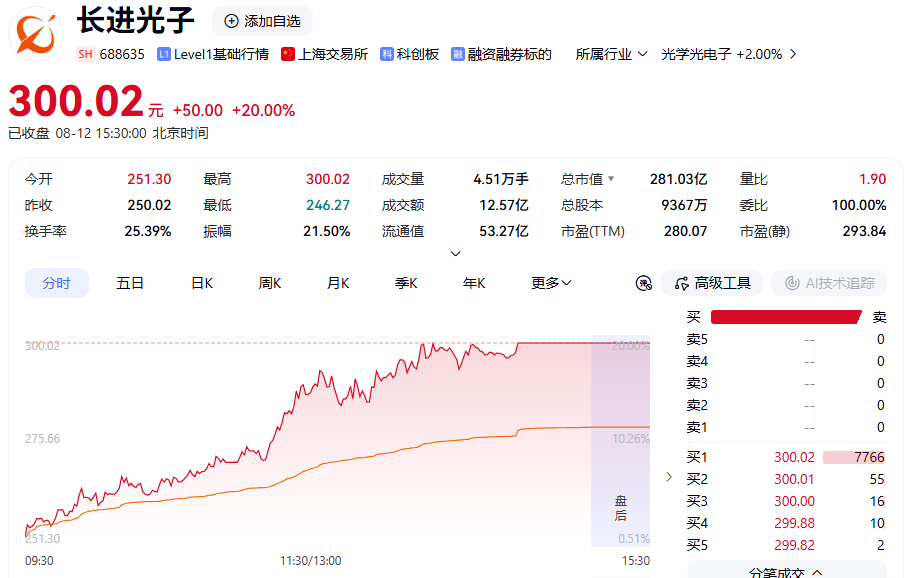Click 量比 value 1.90
The image size is (911, 578).
873,179
